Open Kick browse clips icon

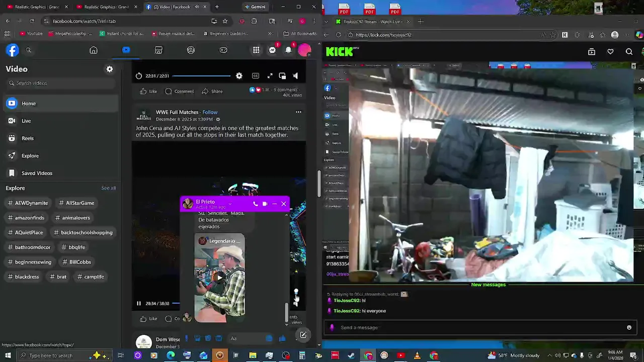coord(592,51)
